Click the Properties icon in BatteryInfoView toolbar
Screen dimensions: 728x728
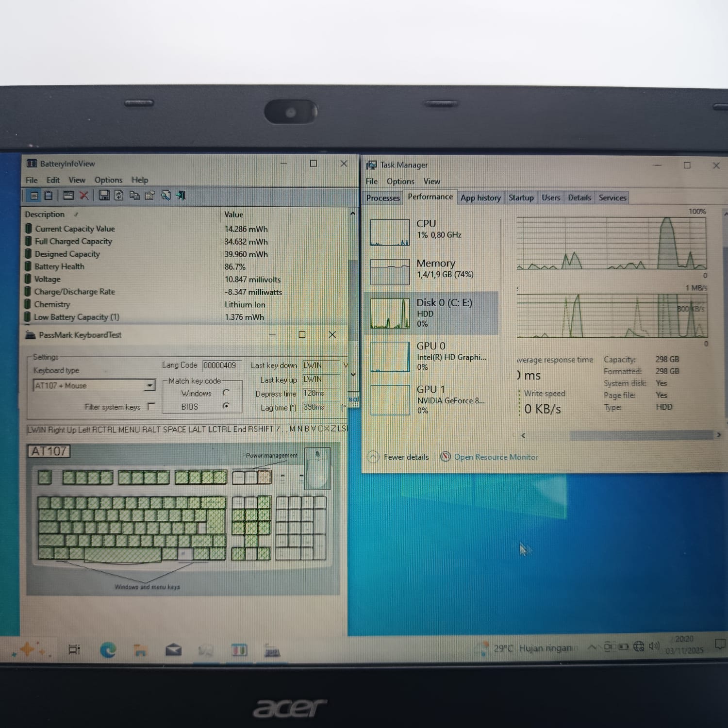150,195
